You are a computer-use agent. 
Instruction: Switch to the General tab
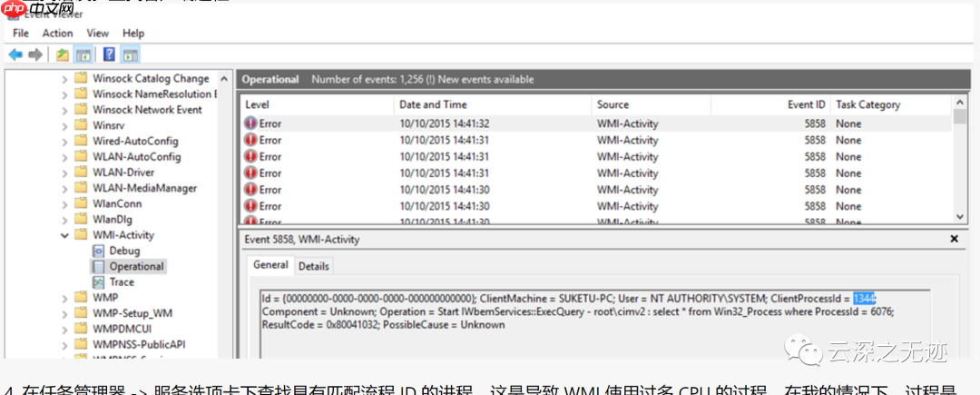click(x=270, y=265)
